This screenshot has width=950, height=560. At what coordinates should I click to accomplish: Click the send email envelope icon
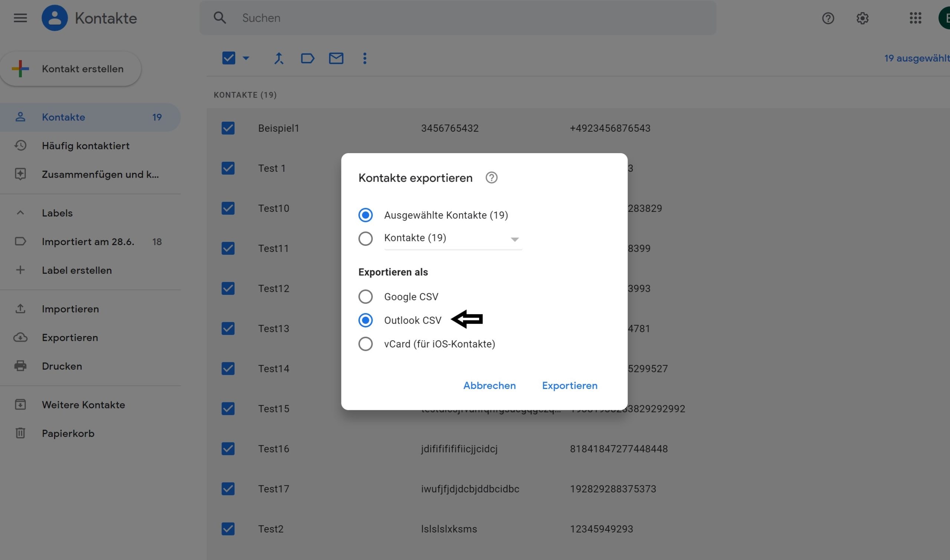pos(336,59)
